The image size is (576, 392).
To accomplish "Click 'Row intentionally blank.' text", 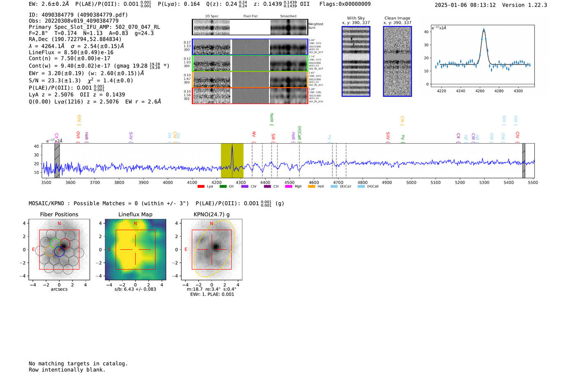I will [67, 370].
